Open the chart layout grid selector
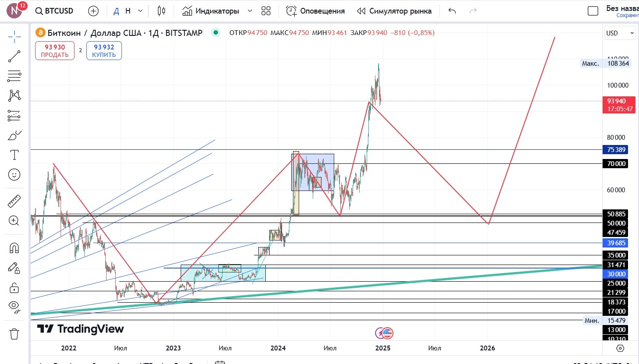Viewport: 639px width, 364px height. (266, 11)
